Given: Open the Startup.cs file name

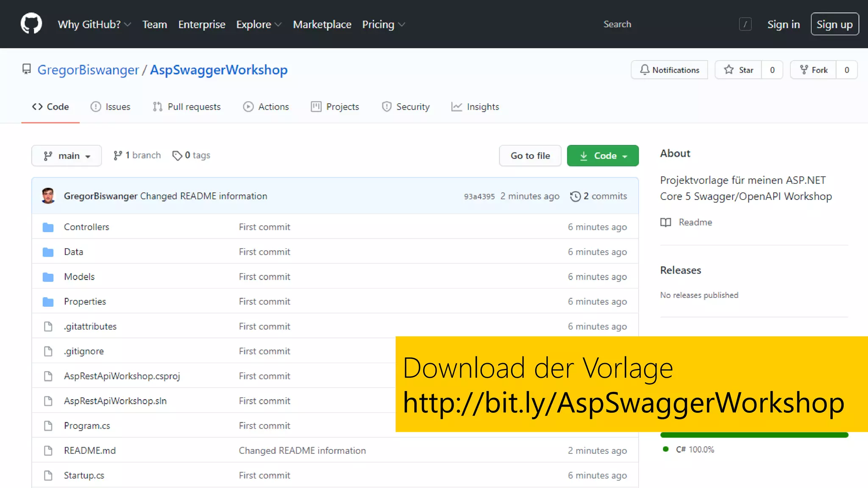Looking at the screenshot, I should 84,475.
